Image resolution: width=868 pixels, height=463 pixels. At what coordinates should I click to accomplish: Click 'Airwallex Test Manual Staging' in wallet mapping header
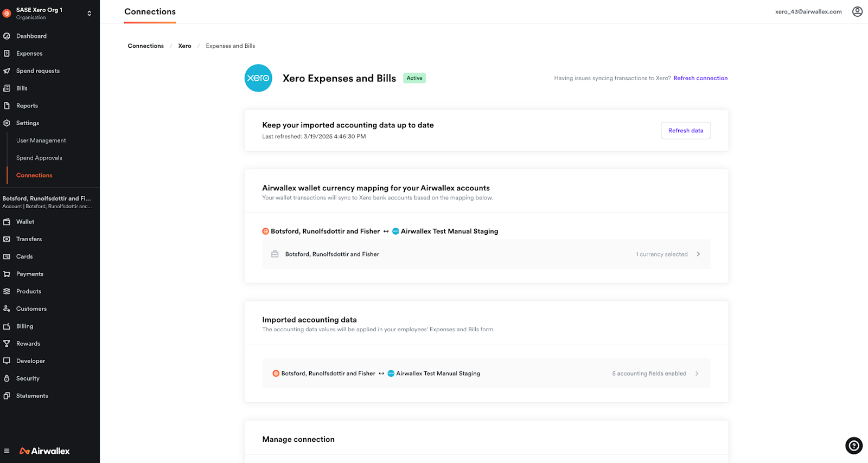449,231
